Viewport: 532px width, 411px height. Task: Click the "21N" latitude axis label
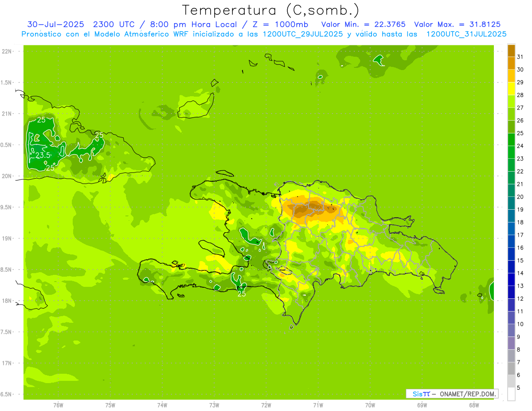[8, 114]
